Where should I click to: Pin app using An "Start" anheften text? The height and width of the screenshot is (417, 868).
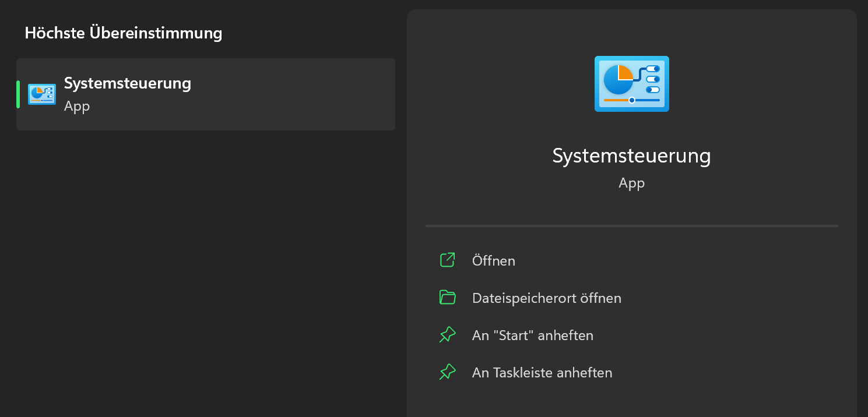(532, 335)
